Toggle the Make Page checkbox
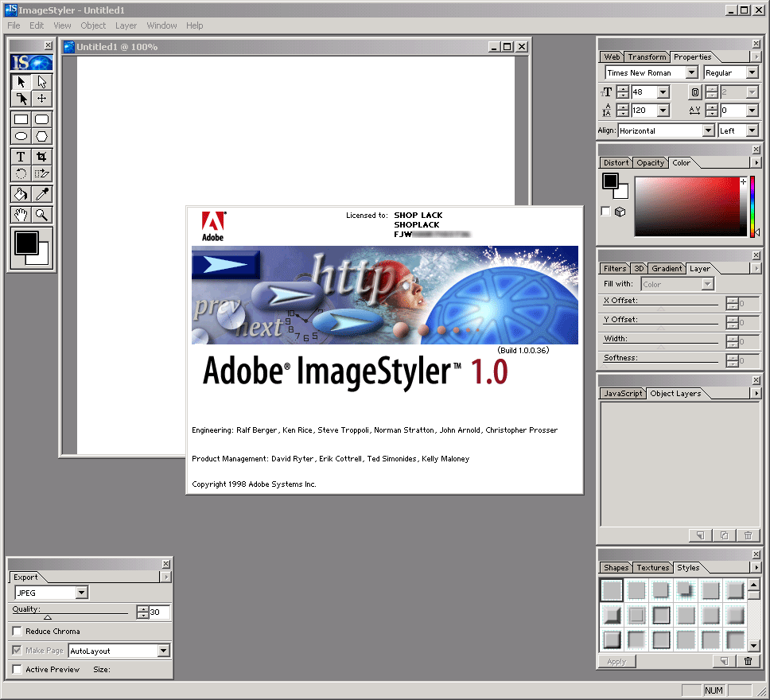The width and height of the screenshot is (770, 700). click(17, 651)
